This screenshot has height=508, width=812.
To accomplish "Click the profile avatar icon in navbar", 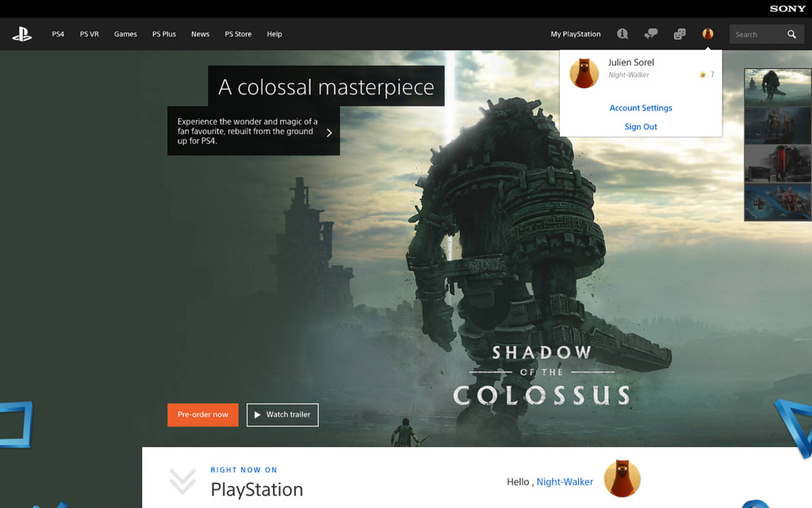I will pos(708,33).
